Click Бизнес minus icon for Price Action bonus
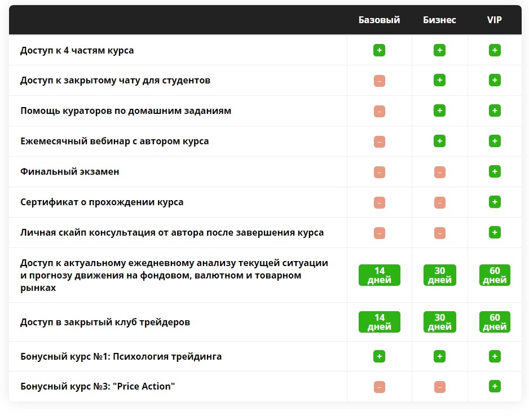529x420 pixels. pos(439,387)
